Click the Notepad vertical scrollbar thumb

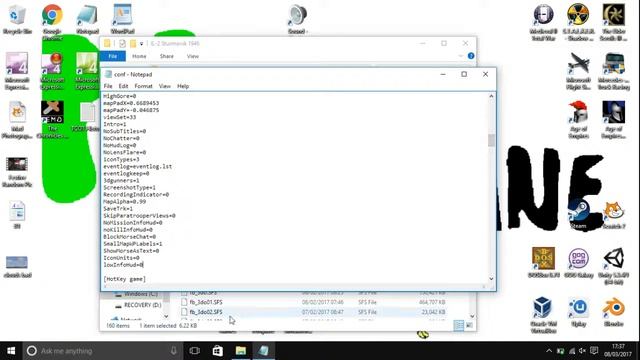point(491,140)
